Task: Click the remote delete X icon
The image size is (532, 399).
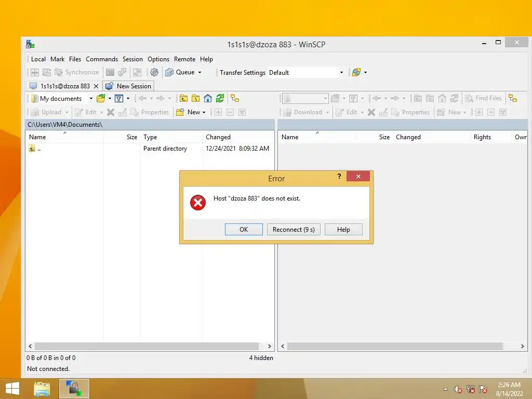Action: (x=371, y=112)
